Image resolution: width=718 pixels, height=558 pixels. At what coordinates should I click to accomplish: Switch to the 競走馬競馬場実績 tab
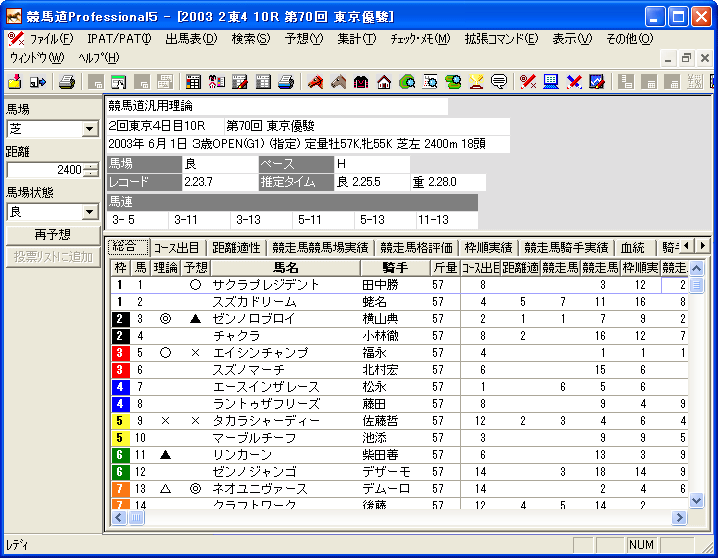coord(320,248)
